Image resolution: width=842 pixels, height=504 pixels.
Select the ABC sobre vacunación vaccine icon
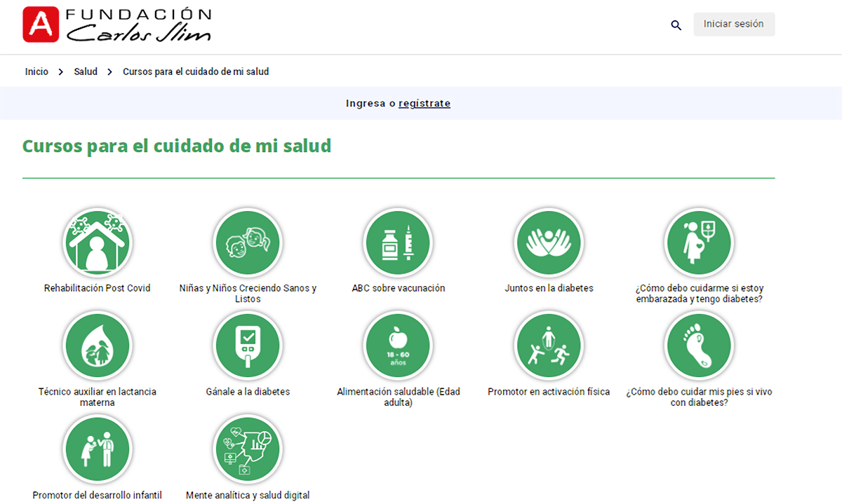[x=398, y=243]
